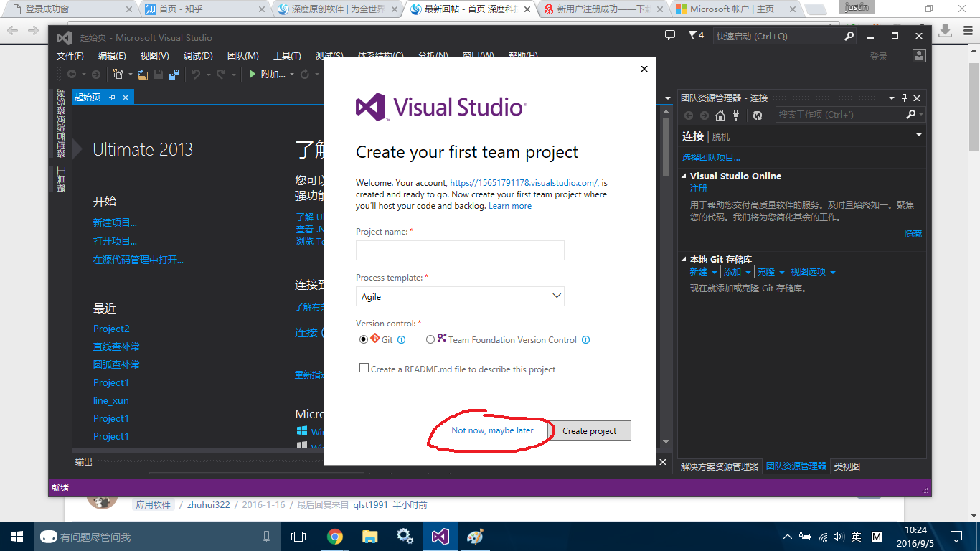Screen dimensions: 980x551
Task: Refresh Team Explorer using the refresh icon
Action: [x=758, y=115]
